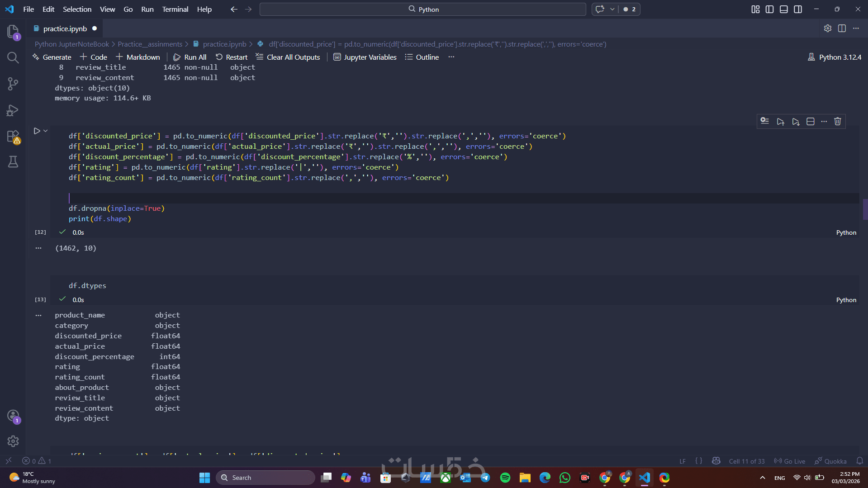The height and width of the screenshot is (488, 868).
Task: Click Run All in notebook toolbar
Action: click(x=190, y=57)
